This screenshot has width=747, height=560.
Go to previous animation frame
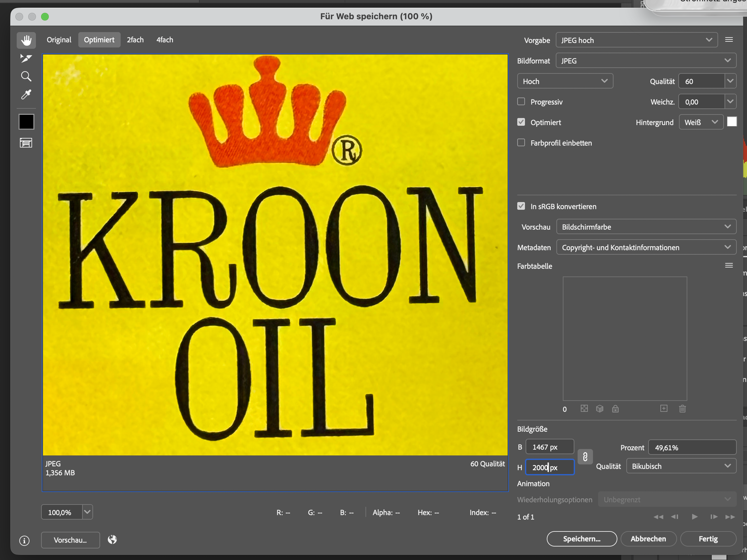[x=675, y=517]
